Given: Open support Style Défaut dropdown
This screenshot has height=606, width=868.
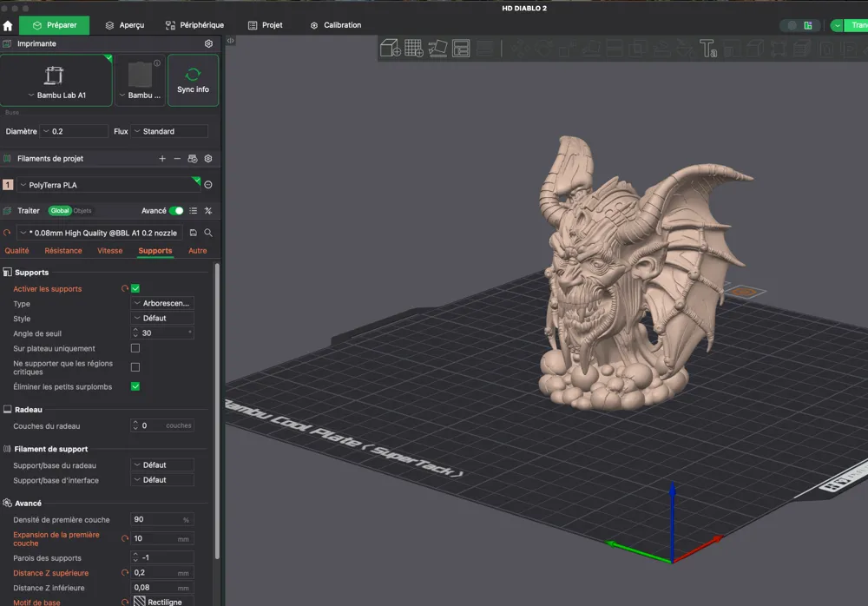Looking at the screenshot, I should [x=163, y=319].
